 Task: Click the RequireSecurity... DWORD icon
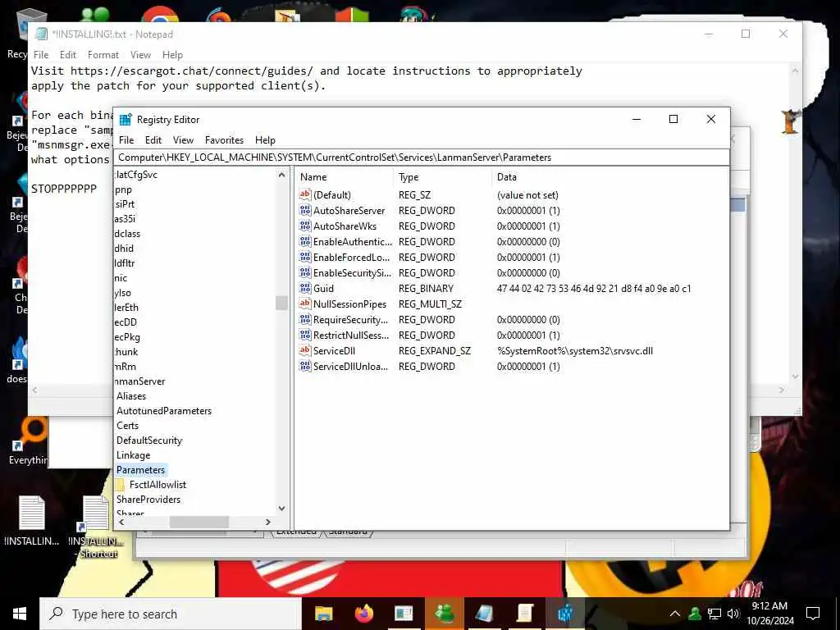(x=305, y=319)
